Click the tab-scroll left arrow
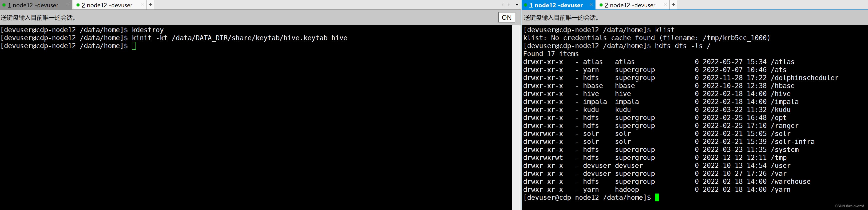This screenshot has height=210, width=868. (502, 5)
